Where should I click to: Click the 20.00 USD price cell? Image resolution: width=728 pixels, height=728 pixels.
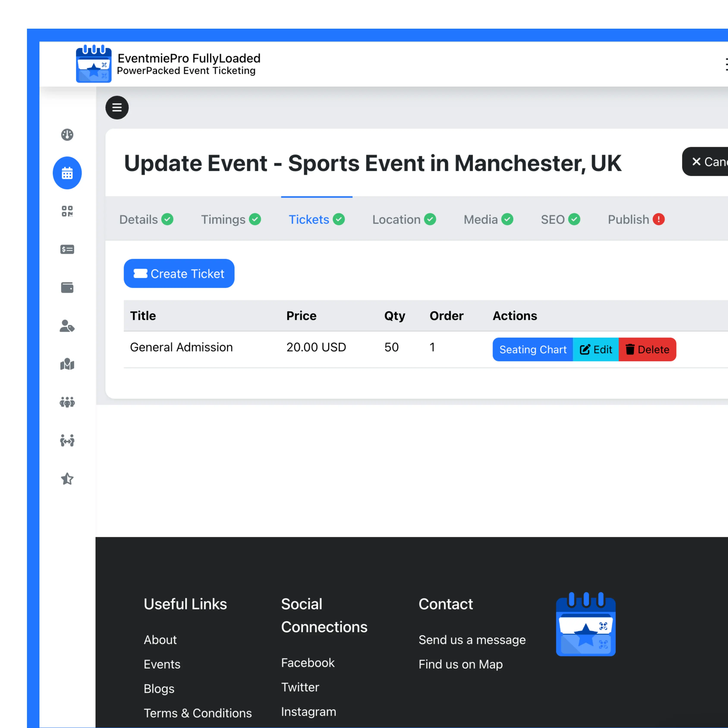click(x=316, y=347)
